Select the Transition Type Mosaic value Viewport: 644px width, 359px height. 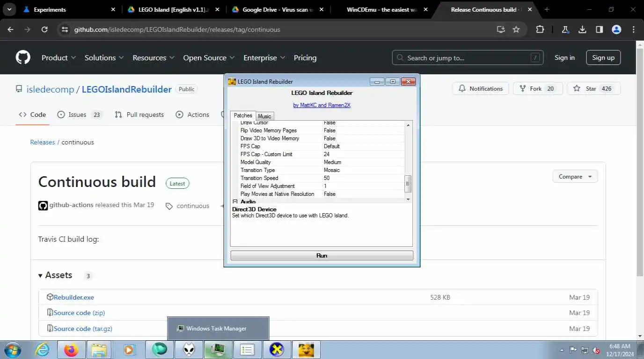pyautogui.click(x=332, y=170)
